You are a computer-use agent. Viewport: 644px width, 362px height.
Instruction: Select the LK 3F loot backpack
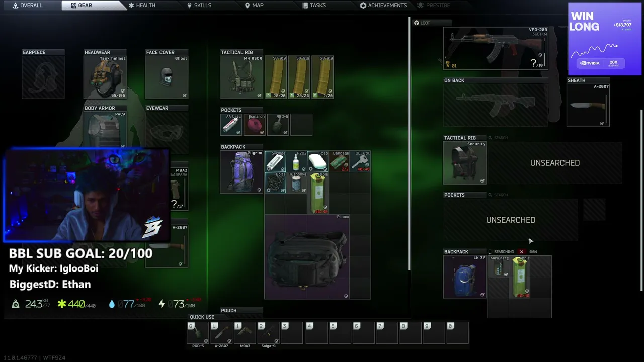coord(464,277)
